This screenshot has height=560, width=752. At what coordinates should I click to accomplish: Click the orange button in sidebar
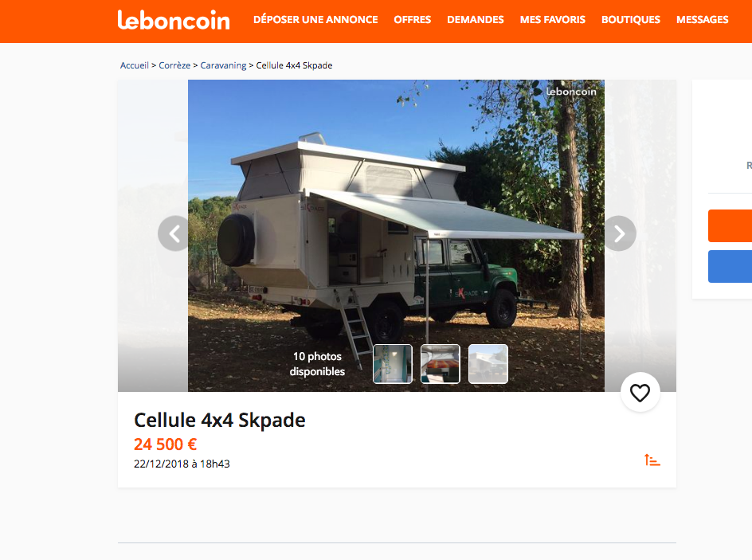click(x=730, y=225)
